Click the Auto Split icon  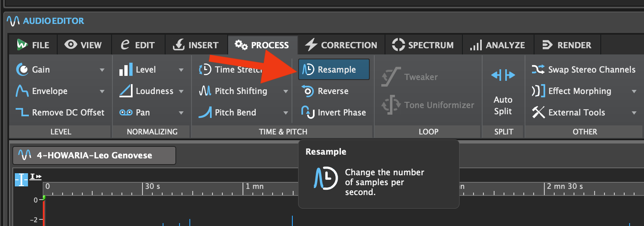[x=503, y=75]
